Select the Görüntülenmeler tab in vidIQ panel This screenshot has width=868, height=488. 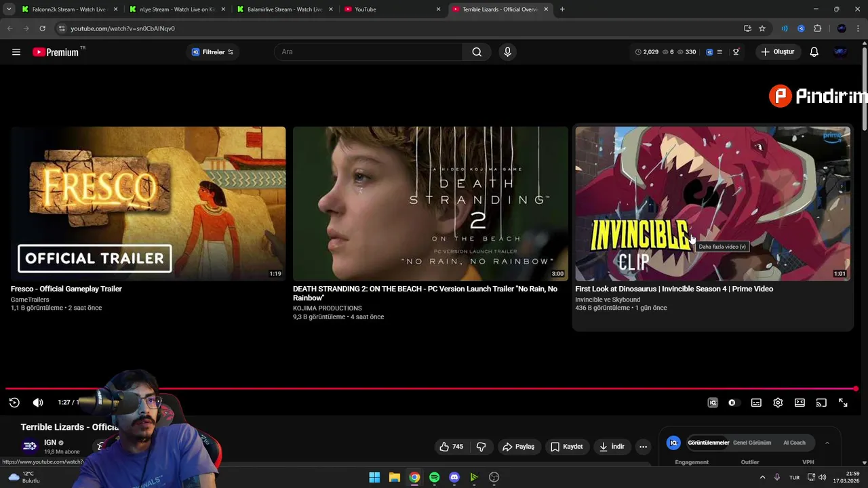[708, 443]
